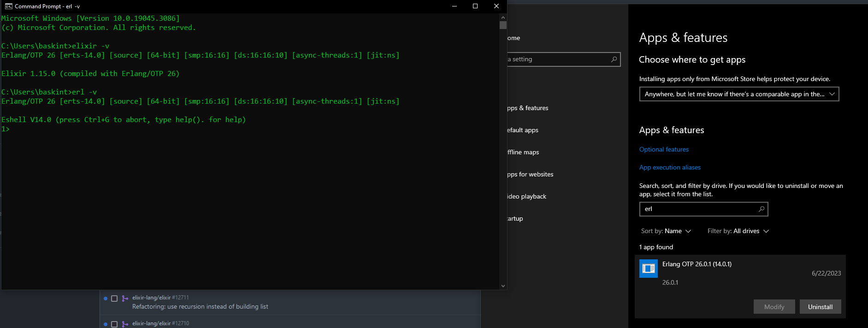This screenshot has height=328, width=868.
Task: Click the magnifier icon in the erl app search box
Action: pyautogui.click(x=762, y=209)
